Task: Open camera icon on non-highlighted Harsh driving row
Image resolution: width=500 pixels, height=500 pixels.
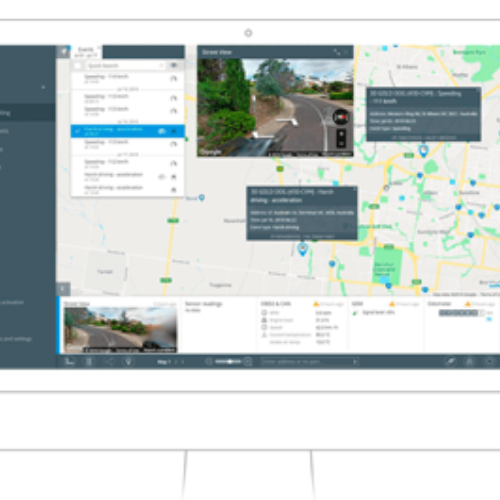Action: click(x=162, y=177)
